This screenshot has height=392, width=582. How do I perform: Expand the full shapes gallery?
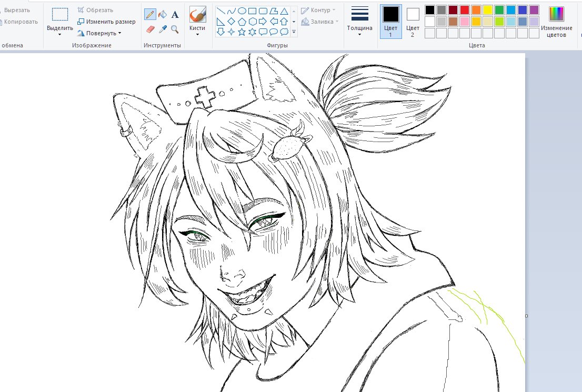click(294, 32)
